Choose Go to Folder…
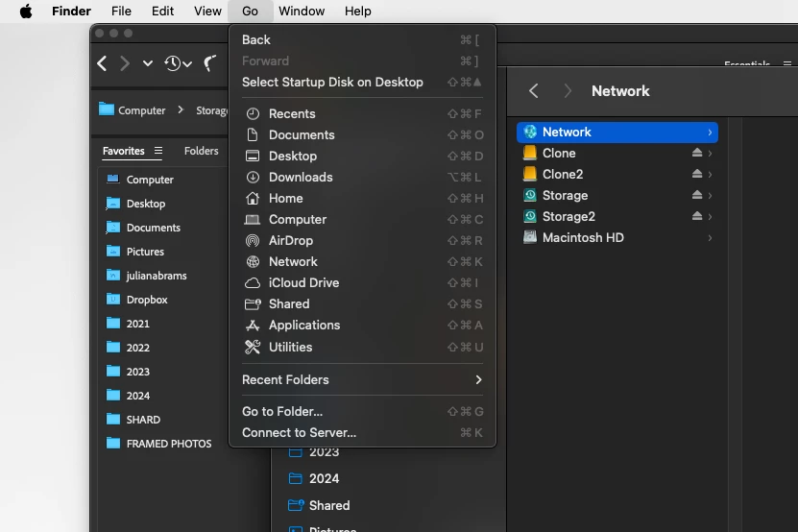798x532 pixels. tap(362, 411)
